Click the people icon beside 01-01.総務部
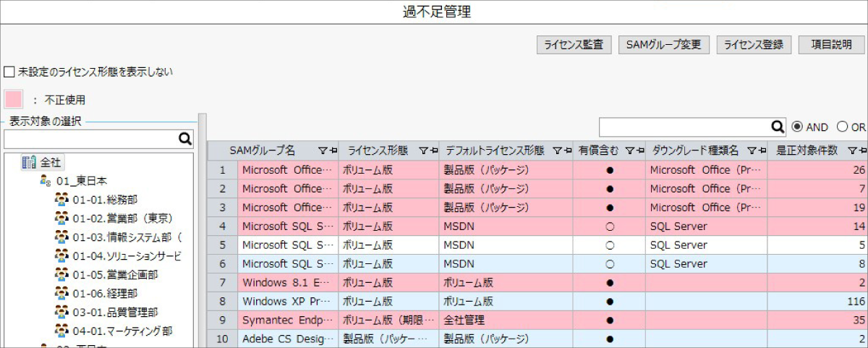Screen dimensions: 868x348 tap(62, 200)
